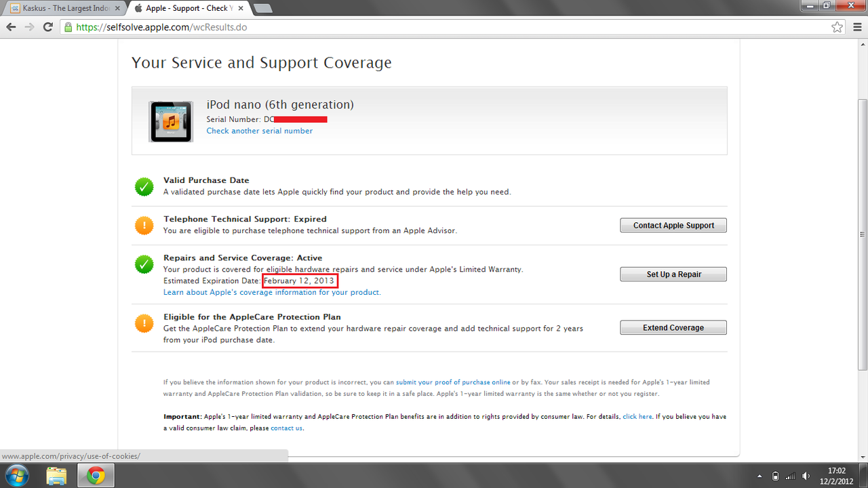Click orange alert icon beside Telephone Technical Support

click(x=144, y=226)
